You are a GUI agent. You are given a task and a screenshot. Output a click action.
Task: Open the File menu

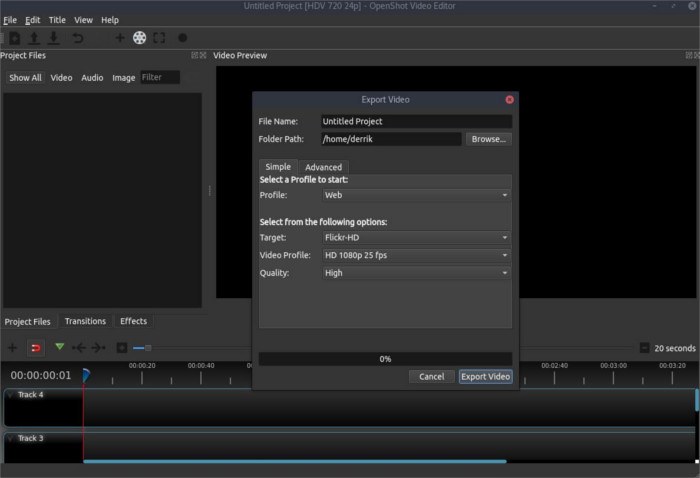pyautogui.click(x=10, y=20)
